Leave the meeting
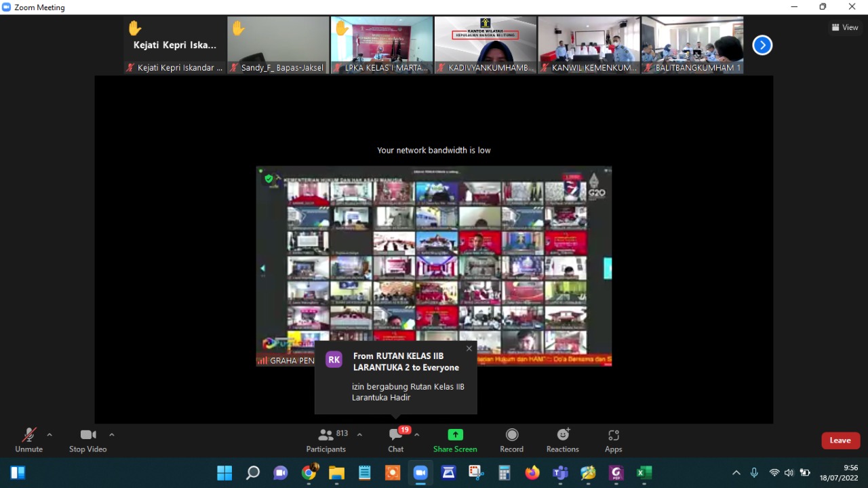The height and width of the screenshot is (488, 868). pos(840,440)
